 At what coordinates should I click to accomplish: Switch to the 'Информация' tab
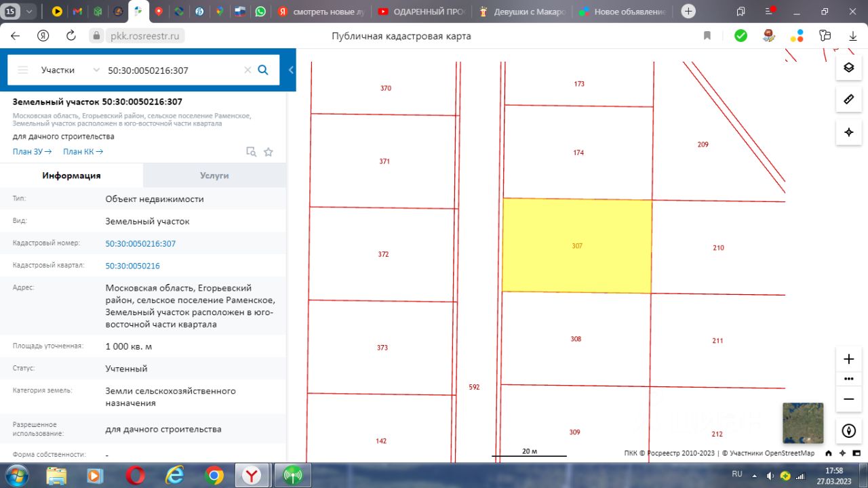pyautogui.click(x=71, y=176)
